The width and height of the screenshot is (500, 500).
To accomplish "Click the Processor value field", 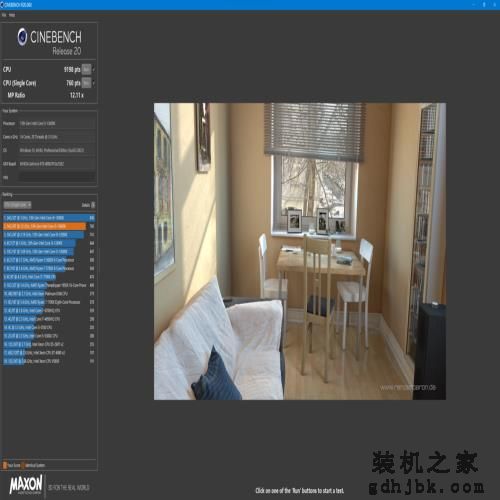I will coord(57,123).
